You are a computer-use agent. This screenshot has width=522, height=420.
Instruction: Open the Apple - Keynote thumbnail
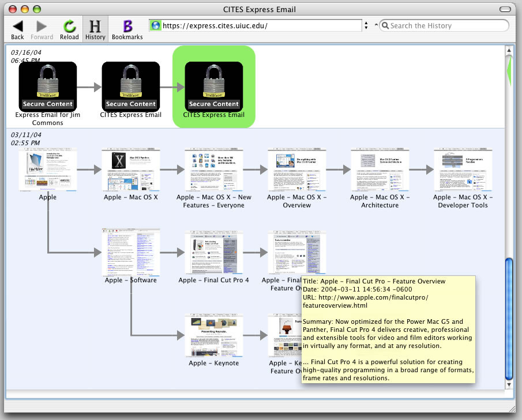click(x=214, y=335)
